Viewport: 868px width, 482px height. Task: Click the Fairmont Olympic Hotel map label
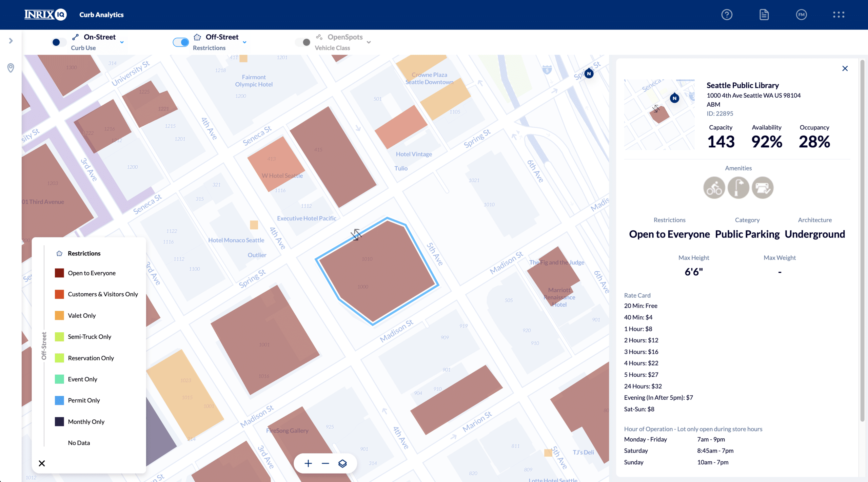tap(254, 81)
